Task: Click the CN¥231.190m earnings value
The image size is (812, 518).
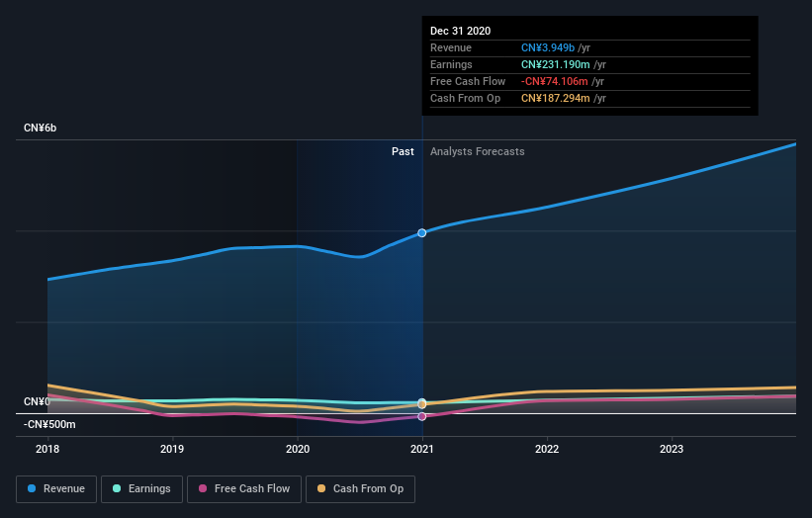Action: pos(555,64)
